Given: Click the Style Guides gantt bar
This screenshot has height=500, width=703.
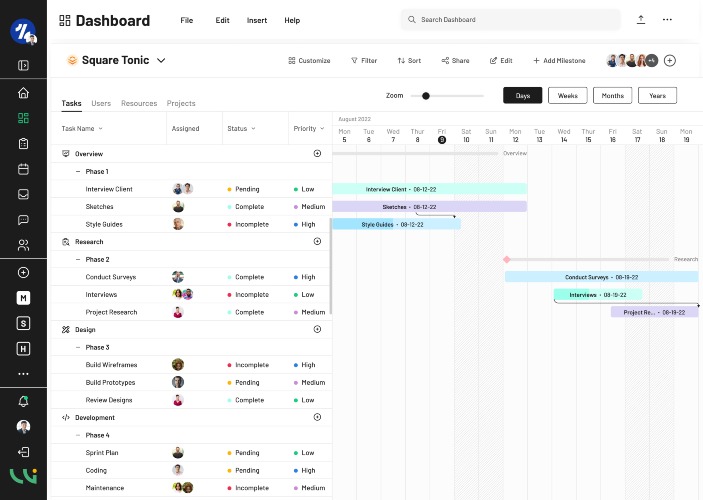Looking at the screenshot, I should (396, 224).
